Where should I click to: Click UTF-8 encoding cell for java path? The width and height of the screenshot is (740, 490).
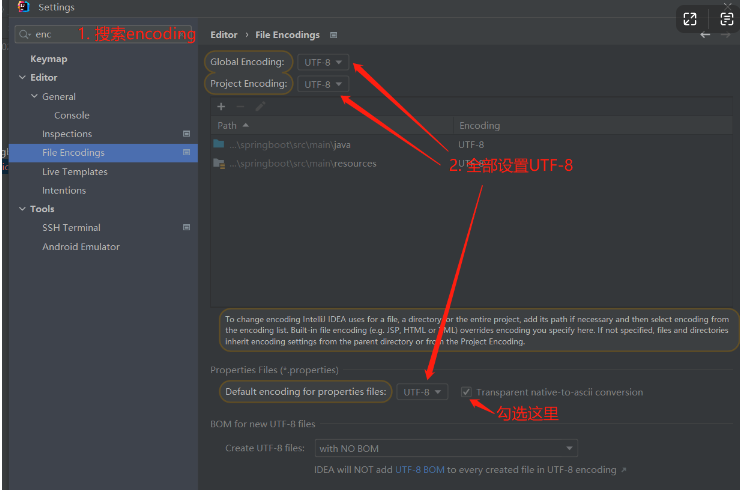(x=471, y=144)
